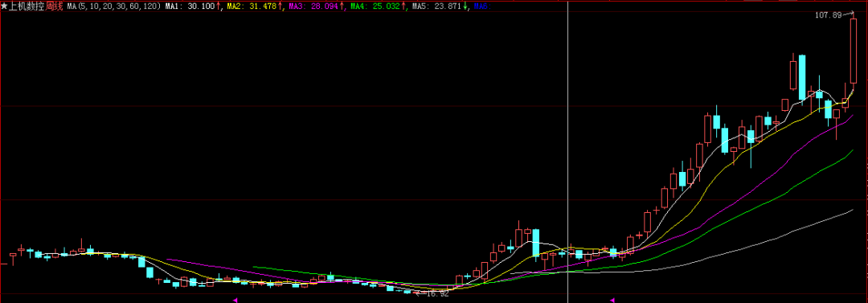
Task: Click the blue MA6 label
Action: point(481,6)
